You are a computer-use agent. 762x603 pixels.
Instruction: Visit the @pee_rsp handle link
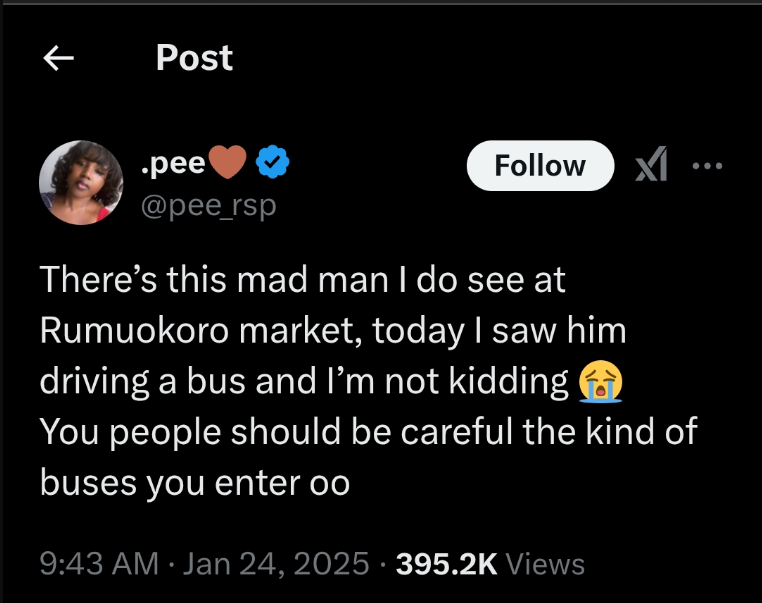(208, 205)
